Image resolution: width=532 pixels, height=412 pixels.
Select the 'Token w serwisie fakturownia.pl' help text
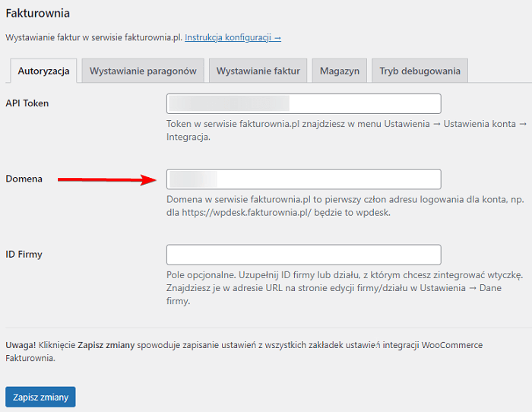(x=347, y=130)
